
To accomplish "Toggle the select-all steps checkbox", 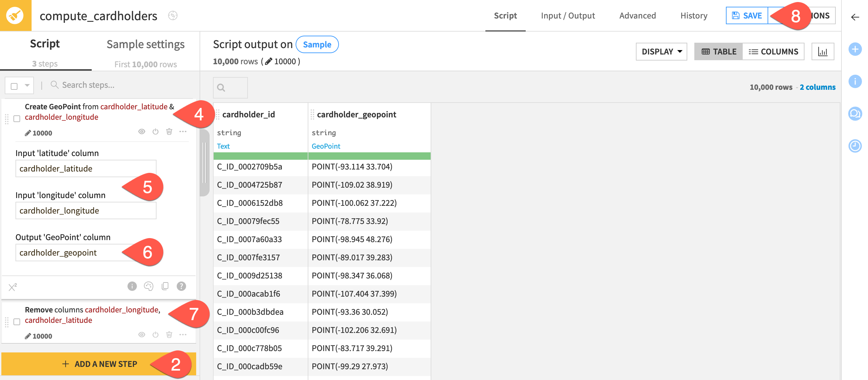I will pyautogui.click(x=14, y=86).
